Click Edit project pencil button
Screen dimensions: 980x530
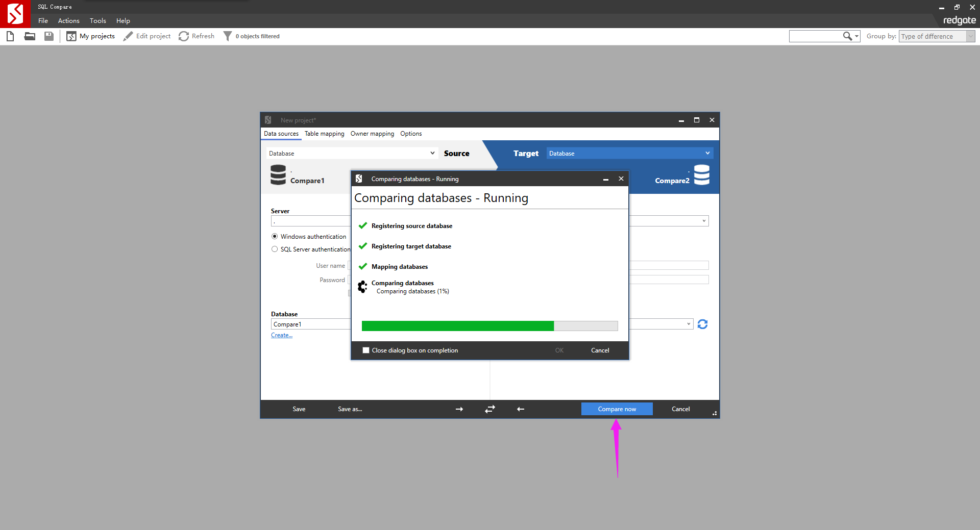coord(147,36)
